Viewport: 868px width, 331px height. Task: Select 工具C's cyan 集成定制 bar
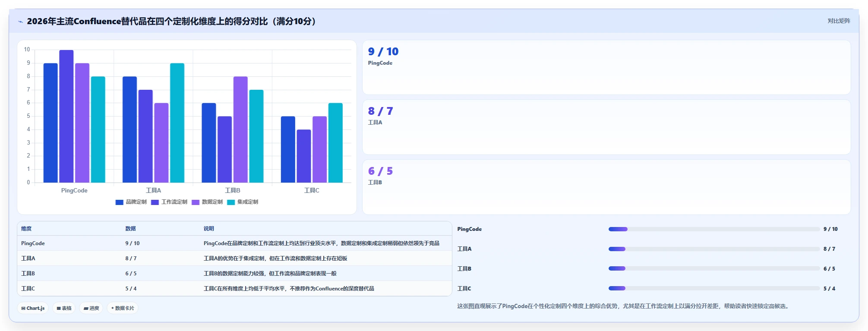[335, 143]
